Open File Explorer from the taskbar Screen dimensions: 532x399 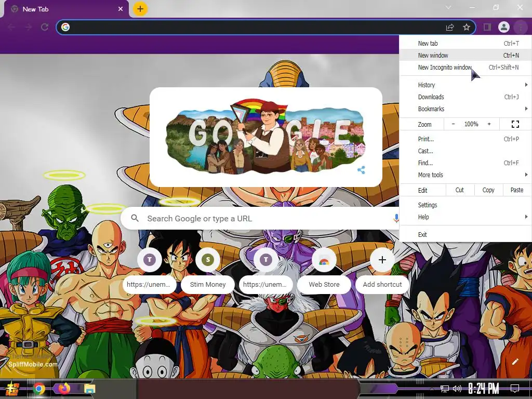pyautogui.click(x=89, y=389)
